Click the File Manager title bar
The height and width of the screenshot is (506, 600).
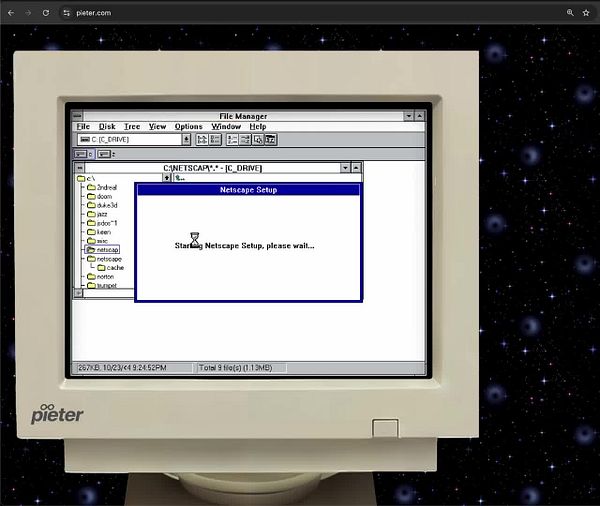click(x=243, y=116)
